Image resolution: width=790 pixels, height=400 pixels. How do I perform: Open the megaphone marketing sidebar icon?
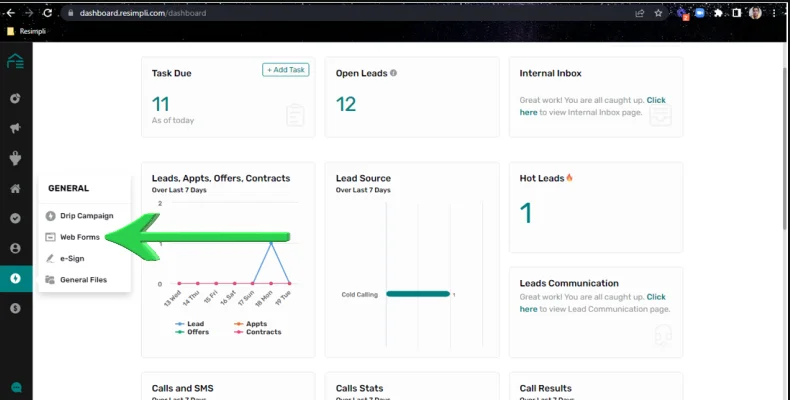point(16,128)
